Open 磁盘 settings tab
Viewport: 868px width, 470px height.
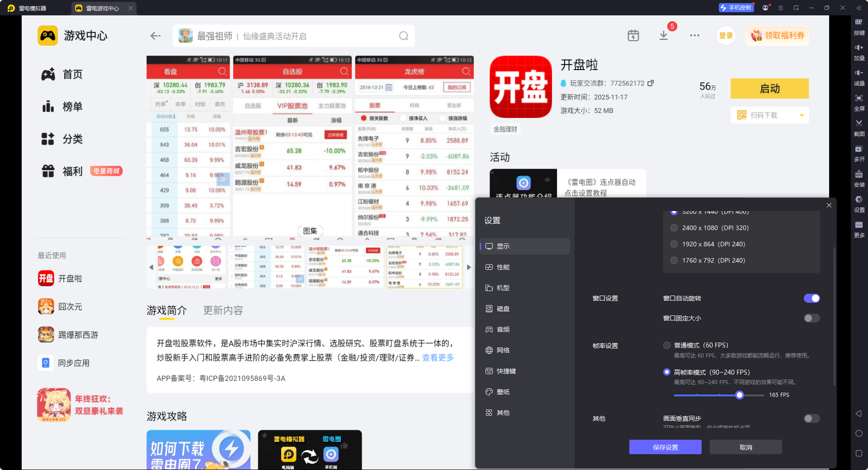point(525,309)
